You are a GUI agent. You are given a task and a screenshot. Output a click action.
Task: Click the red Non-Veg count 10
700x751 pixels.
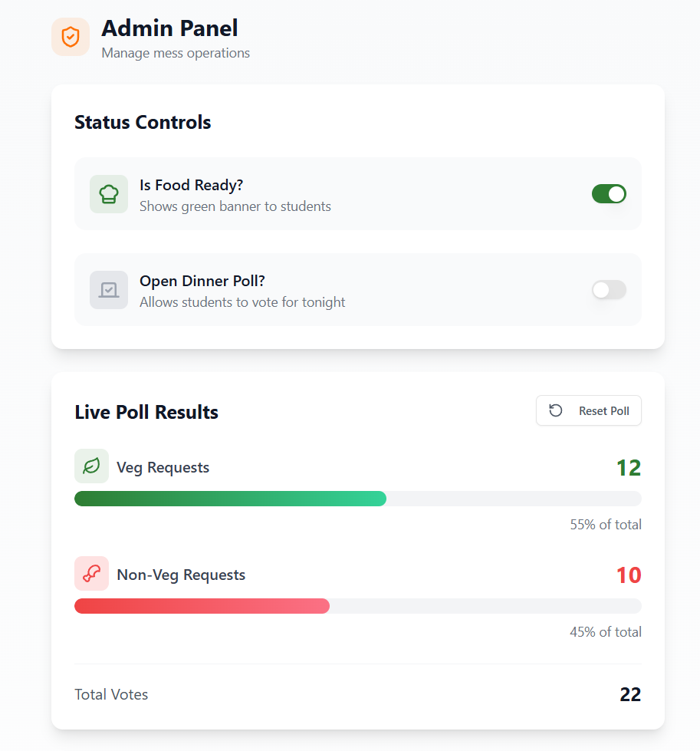pyautogui.click(x=628, y=575)
